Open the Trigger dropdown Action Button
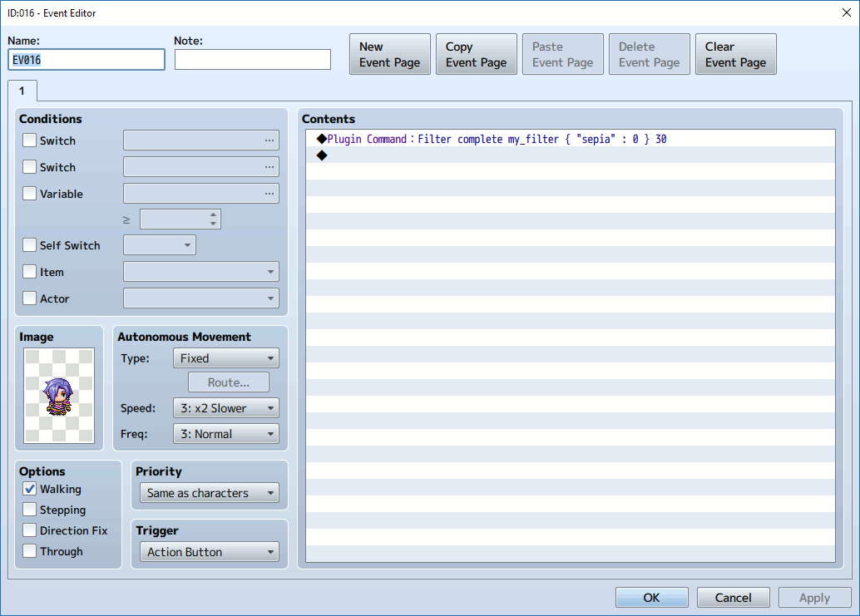 point(210,552)
